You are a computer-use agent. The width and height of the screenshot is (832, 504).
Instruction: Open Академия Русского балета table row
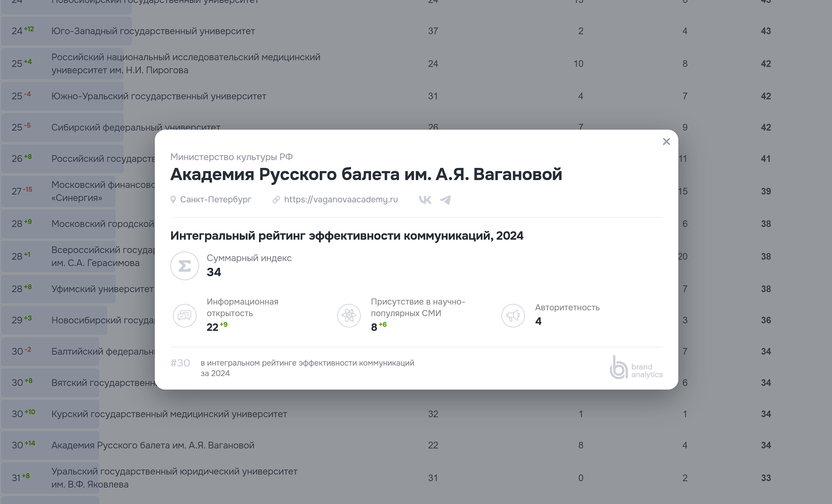[x=416, y=445]
